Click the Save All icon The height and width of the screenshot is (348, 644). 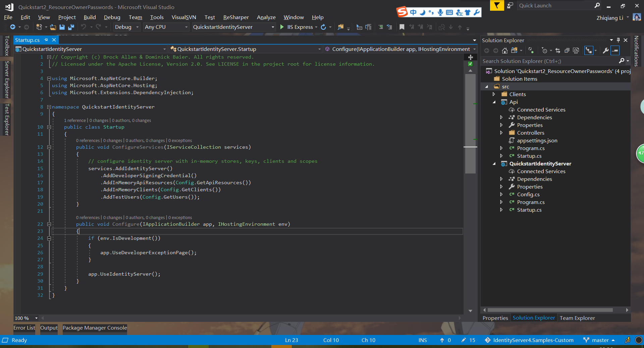click(71, 27)
